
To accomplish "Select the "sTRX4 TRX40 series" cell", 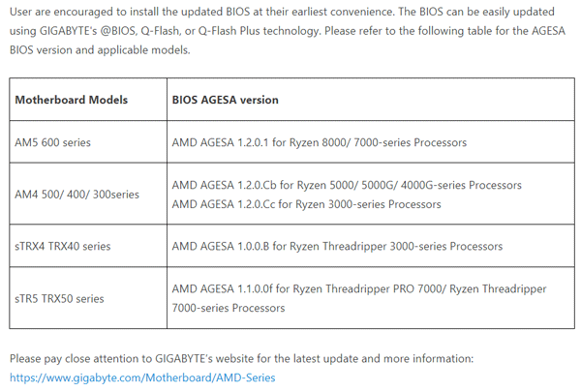I will [62, 247].
